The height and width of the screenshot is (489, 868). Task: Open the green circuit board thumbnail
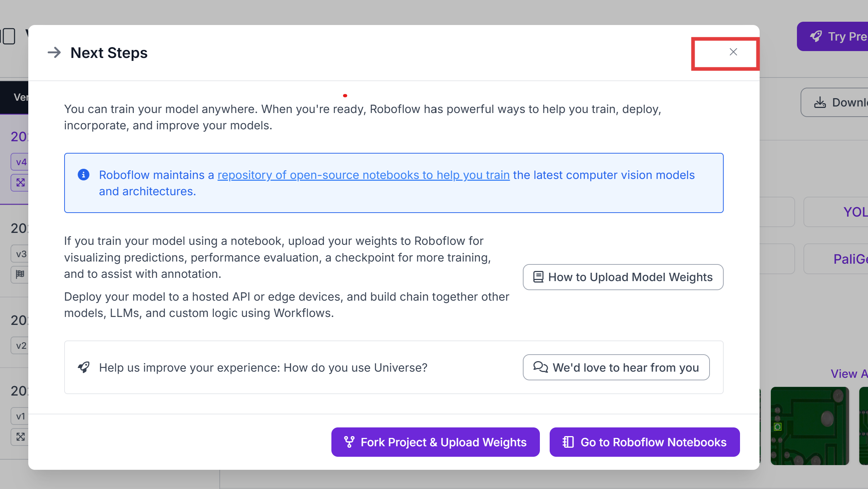tap(809, 426)
